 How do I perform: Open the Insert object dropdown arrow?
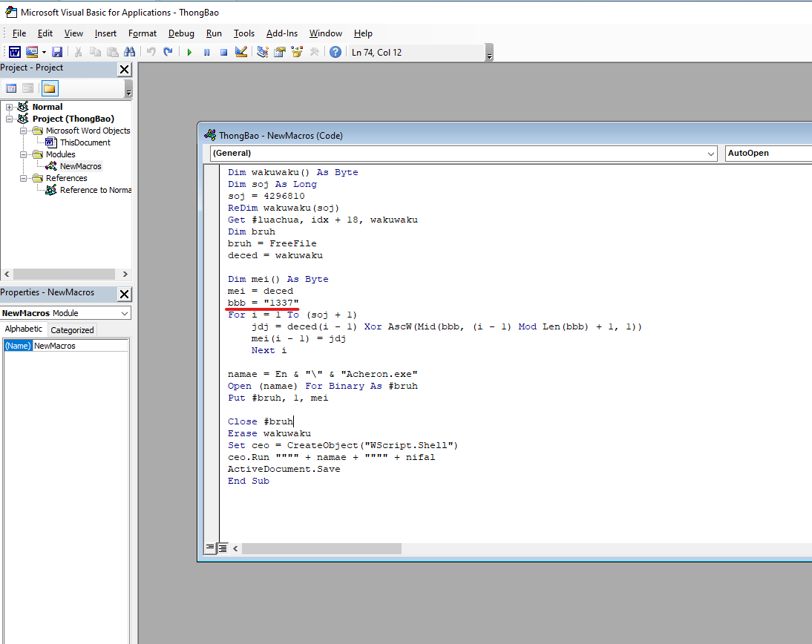point(44,52)
